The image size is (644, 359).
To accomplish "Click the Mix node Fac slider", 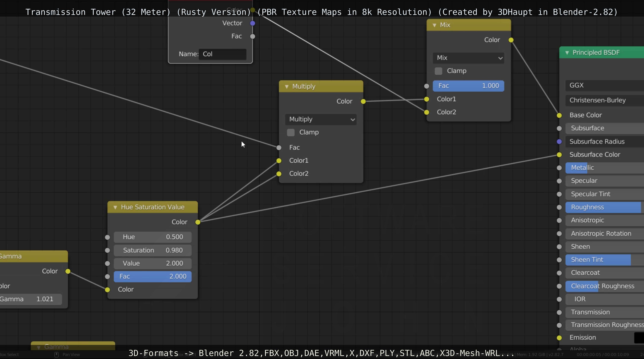I will [468, 86].
